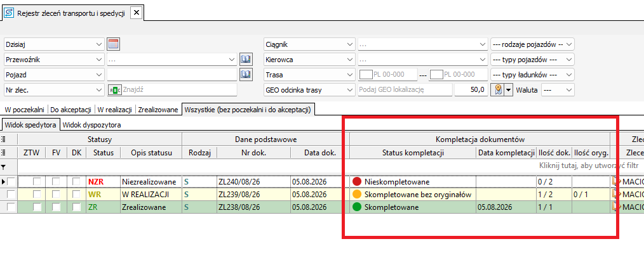Viewport: 644px width, 272px height.
Task: Click the Pojazd text input field
Action: point(172,75)
